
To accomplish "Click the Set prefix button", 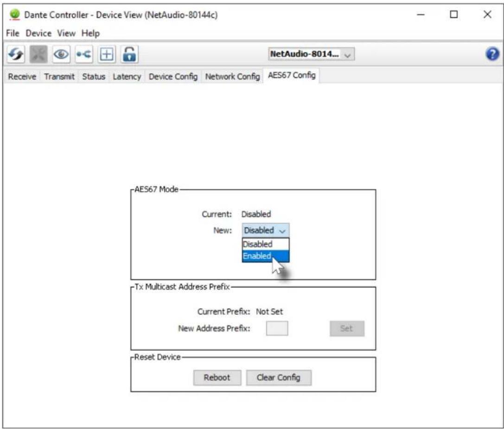I will coord(347,328).
